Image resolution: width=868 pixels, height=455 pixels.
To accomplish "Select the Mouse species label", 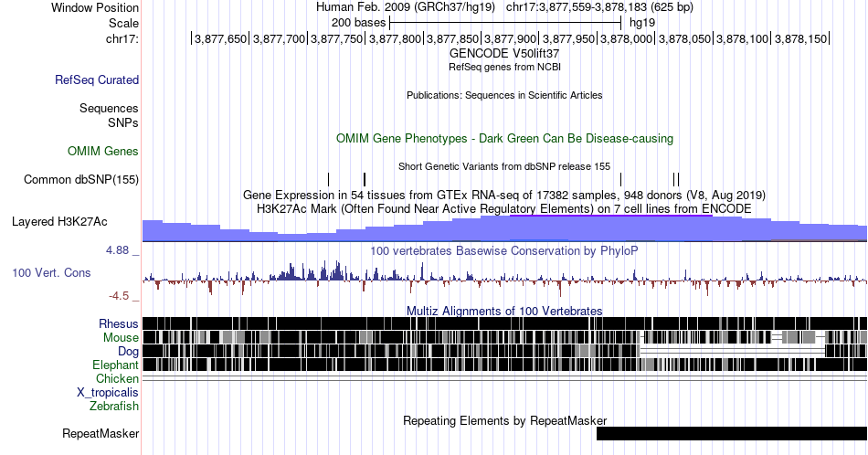I will pos(121,338).
